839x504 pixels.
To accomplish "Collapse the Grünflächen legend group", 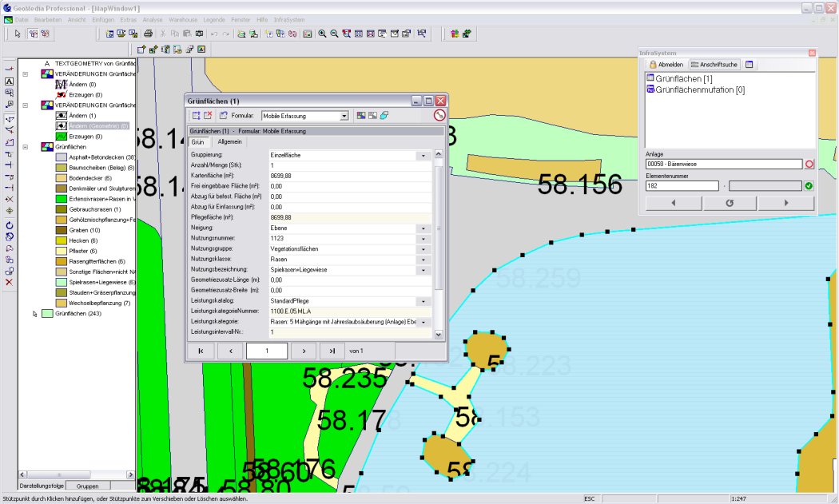I will [26, 147].
